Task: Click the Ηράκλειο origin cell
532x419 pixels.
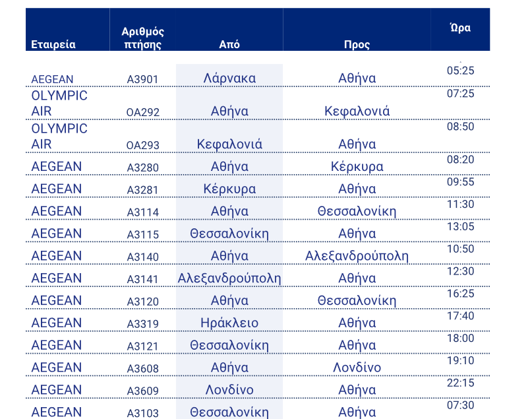Action: coord(229,323)
